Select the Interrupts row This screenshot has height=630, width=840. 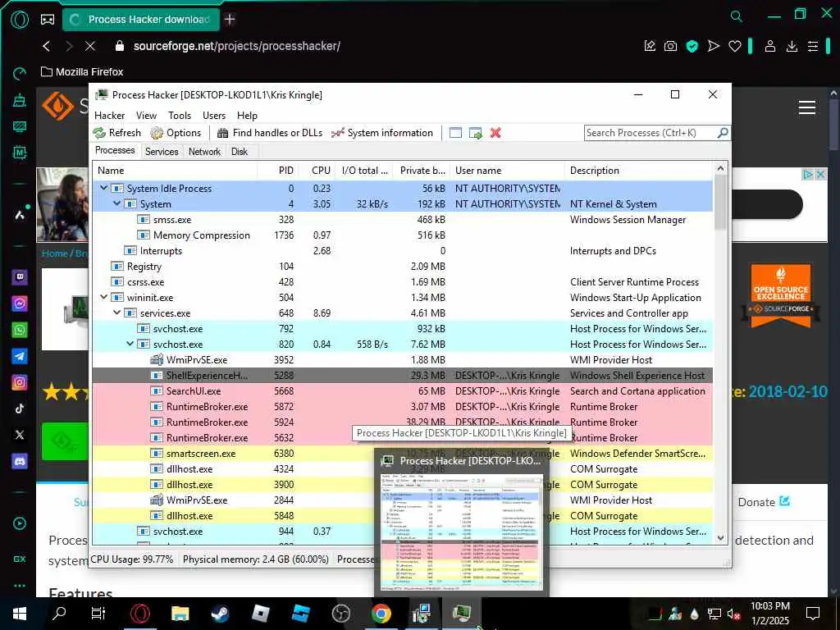coord(402,251)
